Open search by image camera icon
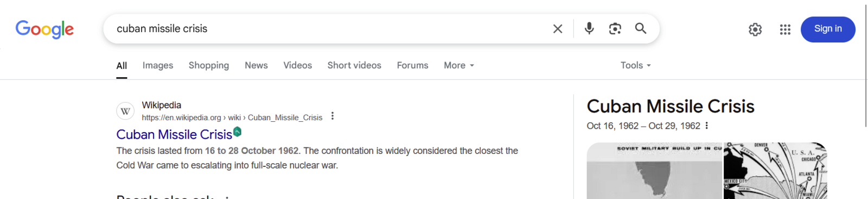Screen dimensions: 868x199 [615, 29]
